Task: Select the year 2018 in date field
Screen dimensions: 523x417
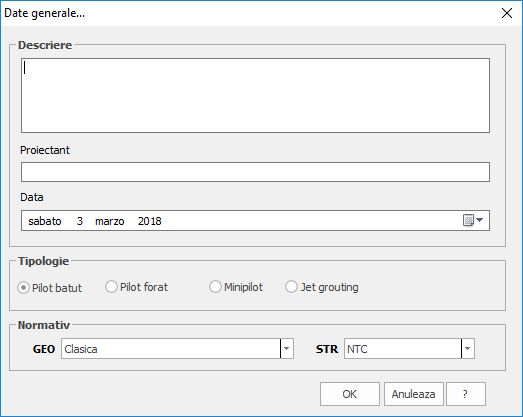Action: [x=149, y=221]
